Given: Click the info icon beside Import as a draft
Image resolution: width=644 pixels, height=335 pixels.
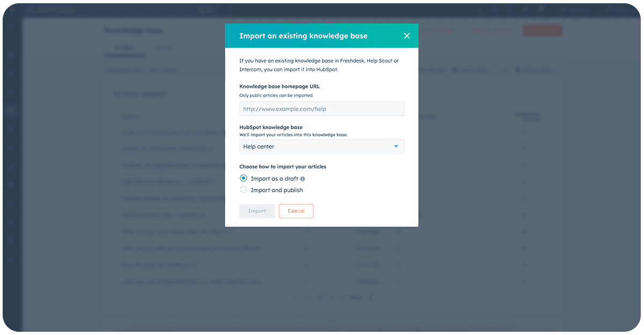Looking at the screenshot, I should pyautogui.click(x=303, y=179).
